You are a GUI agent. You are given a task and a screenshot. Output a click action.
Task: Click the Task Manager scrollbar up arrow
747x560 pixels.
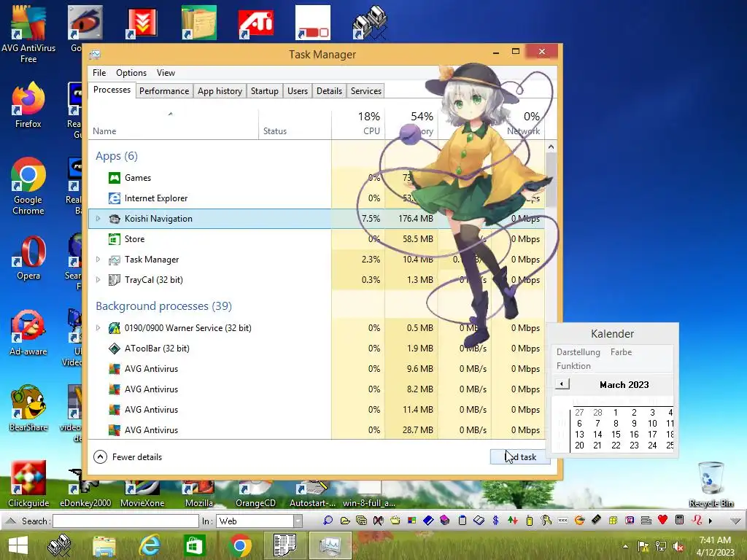(551, 147)
